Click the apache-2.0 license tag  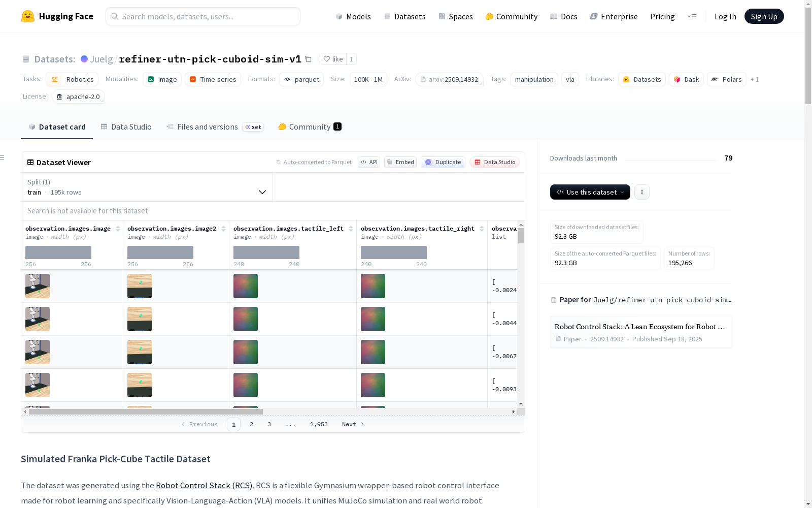pyautogui.click(x=78, y=97)
